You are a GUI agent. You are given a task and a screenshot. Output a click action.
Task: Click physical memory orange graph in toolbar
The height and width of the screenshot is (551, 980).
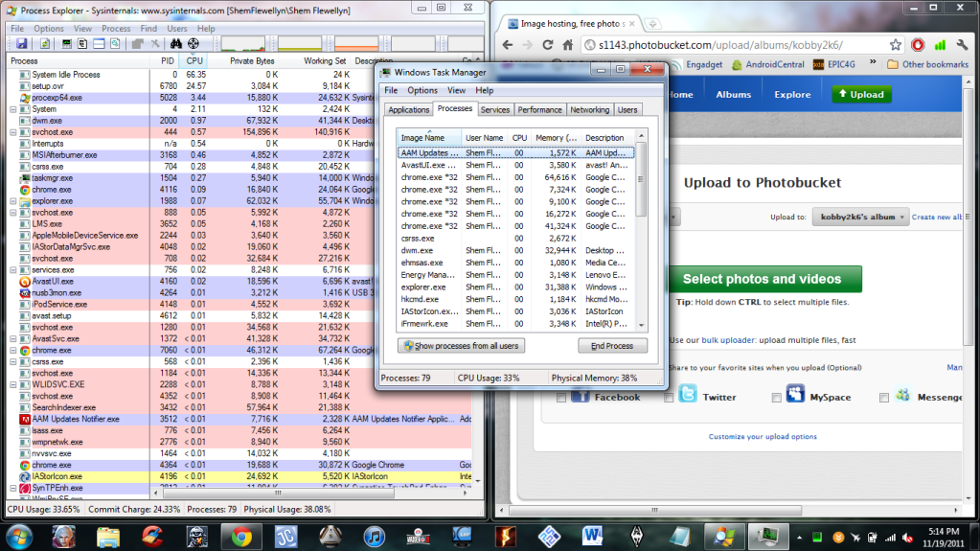coord(356,44)
